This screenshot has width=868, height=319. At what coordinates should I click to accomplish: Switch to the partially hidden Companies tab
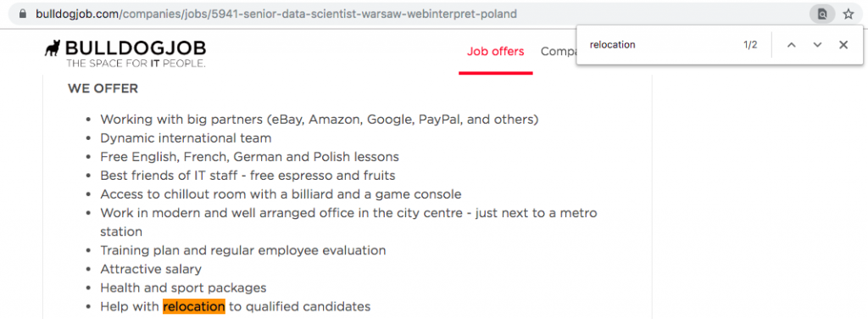[558, 52]
